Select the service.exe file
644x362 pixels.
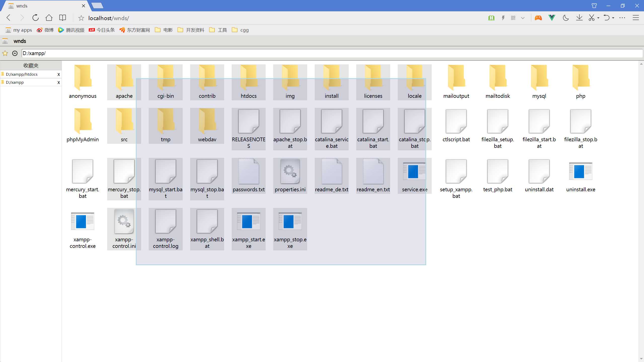[415, 176]
